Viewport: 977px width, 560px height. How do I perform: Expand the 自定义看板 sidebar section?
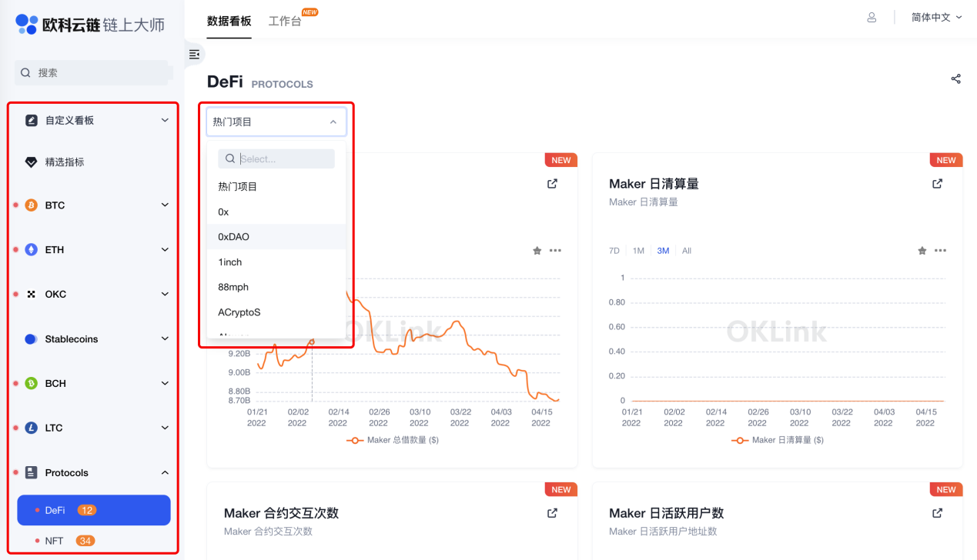(165, 120)
